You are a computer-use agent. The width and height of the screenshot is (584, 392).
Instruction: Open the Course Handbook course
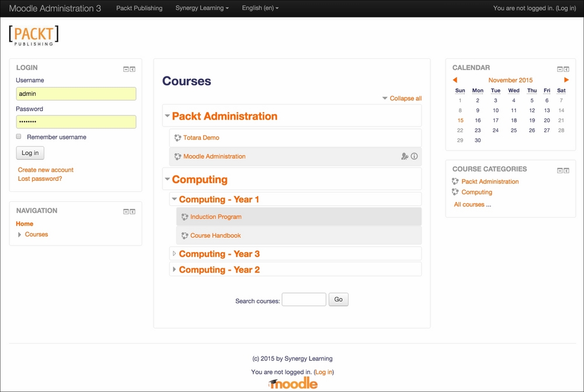(x=215, y=236)
